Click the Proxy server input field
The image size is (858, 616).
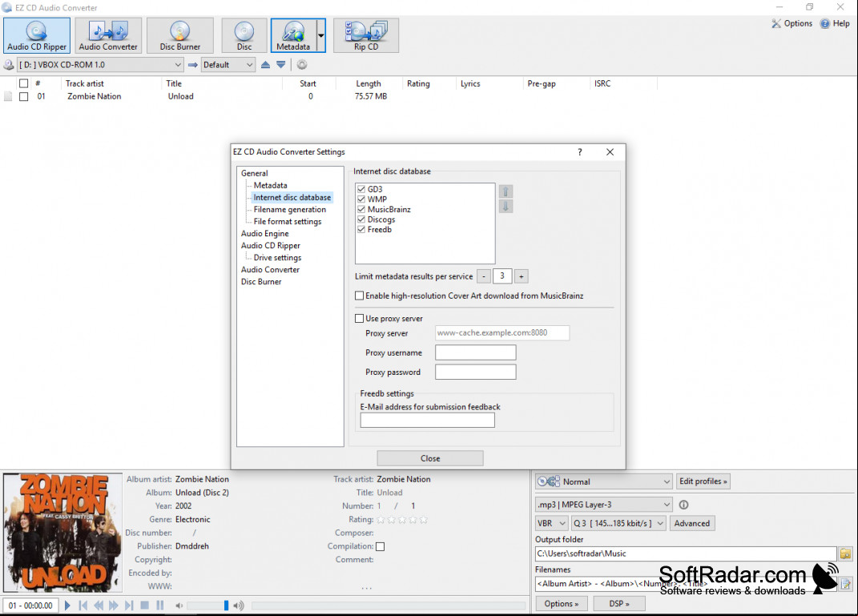click(x=502, y=332)
